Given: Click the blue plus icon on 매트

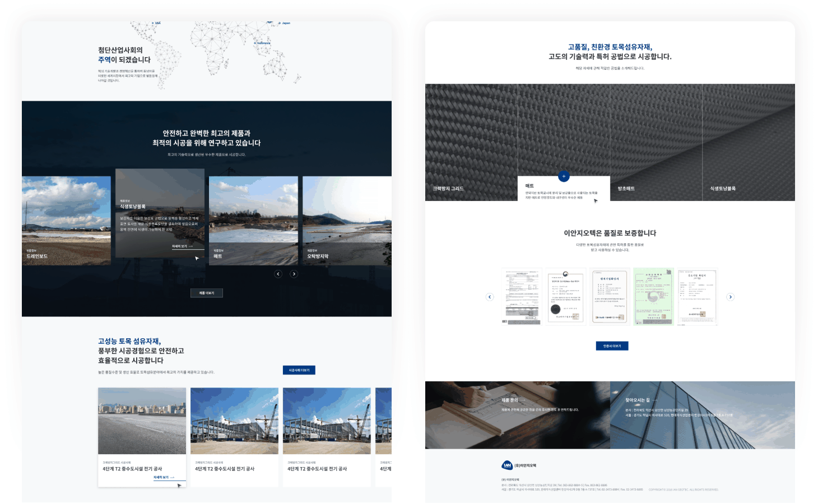Looking at the screenshot, I should 564,176.
